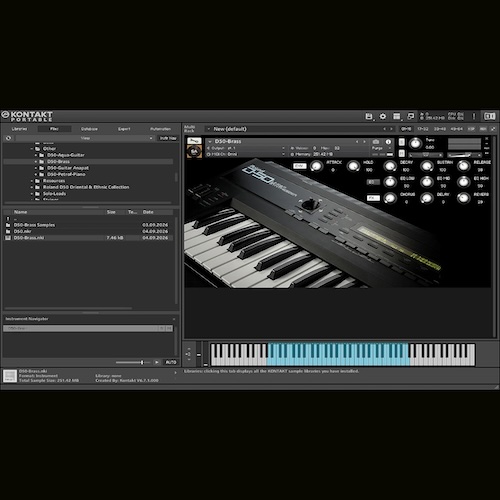This screenshot has height=500, width=500.
Task: Go to previous multi preset arrow
Action: (x=384, y=129)
